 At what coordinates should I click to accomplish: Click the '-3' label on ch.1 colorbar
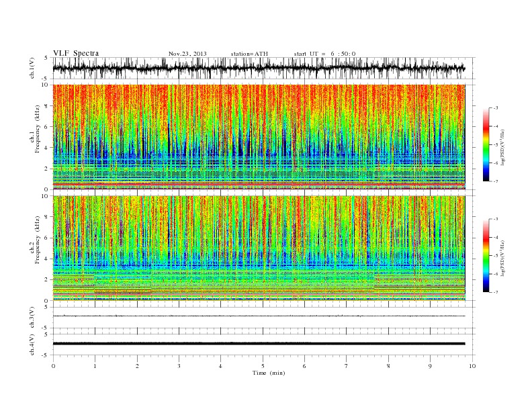(x=495, y=108)
